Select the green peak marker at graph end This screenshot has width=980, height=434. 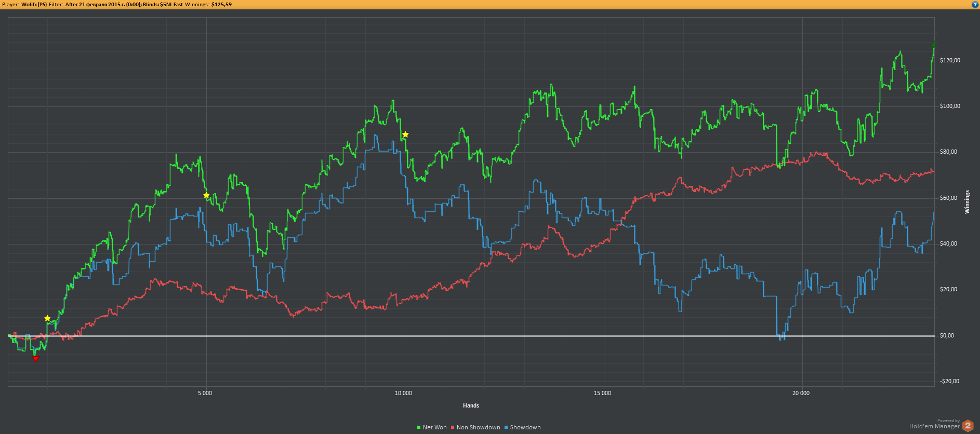[934, 45]
